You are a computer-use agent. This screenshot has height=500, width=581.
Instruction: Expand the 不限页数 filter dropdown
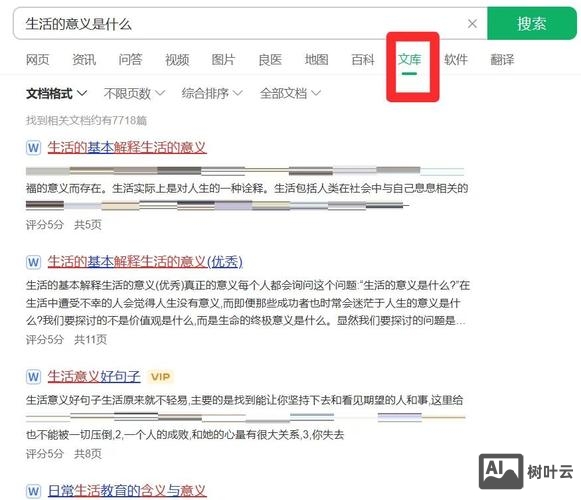[x=134, y=93]
